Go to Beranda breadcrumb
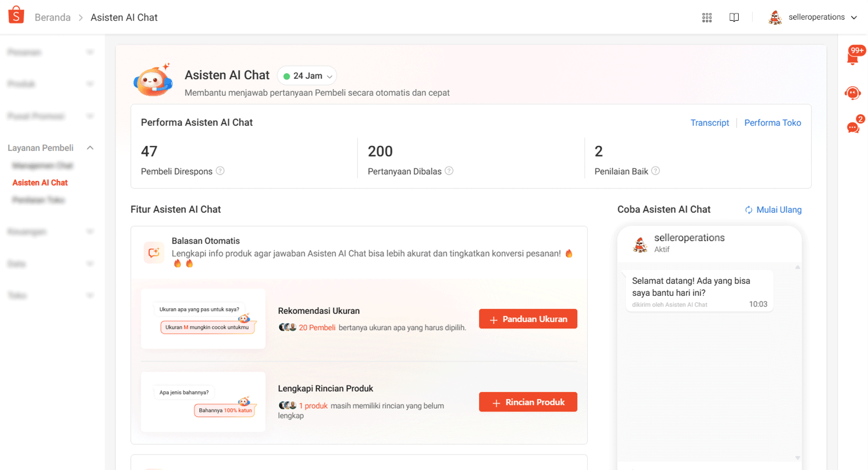The height and width of the screenshot is (470, 868). tap(53, 18)
